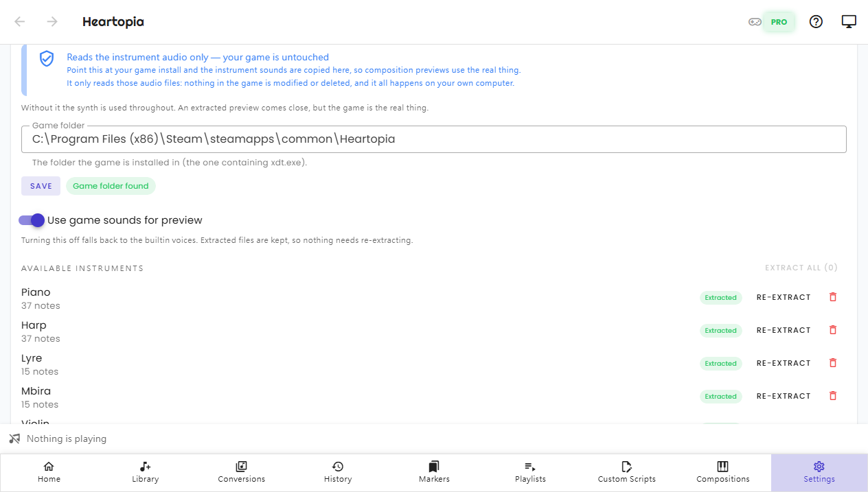Screen dimensions: 868x492
Task: Open the Markers tab
Action: (434, 473)
